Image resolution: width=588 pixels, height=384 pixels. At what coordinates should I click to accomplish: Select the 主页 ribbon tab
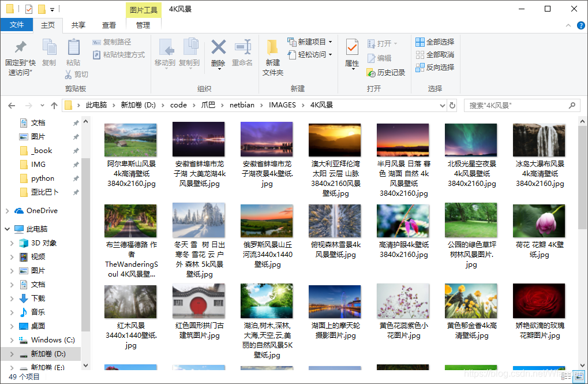click(48, 25)
